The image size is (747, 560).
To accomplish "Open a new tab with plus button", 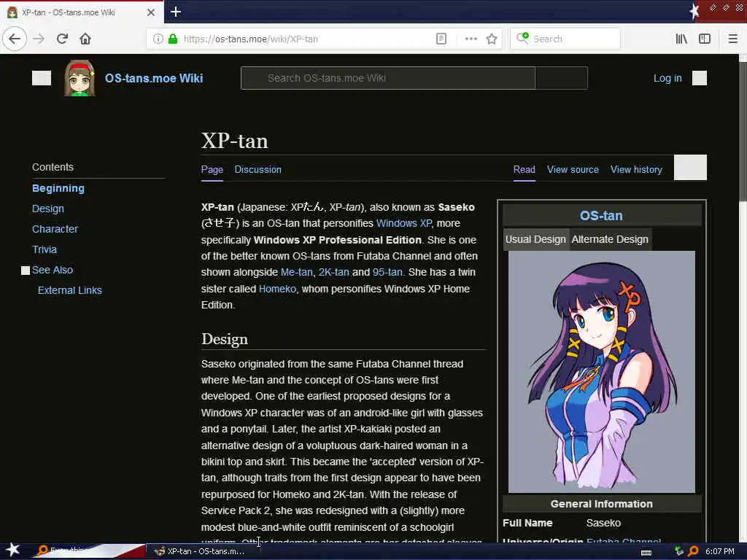I will 176,12.
